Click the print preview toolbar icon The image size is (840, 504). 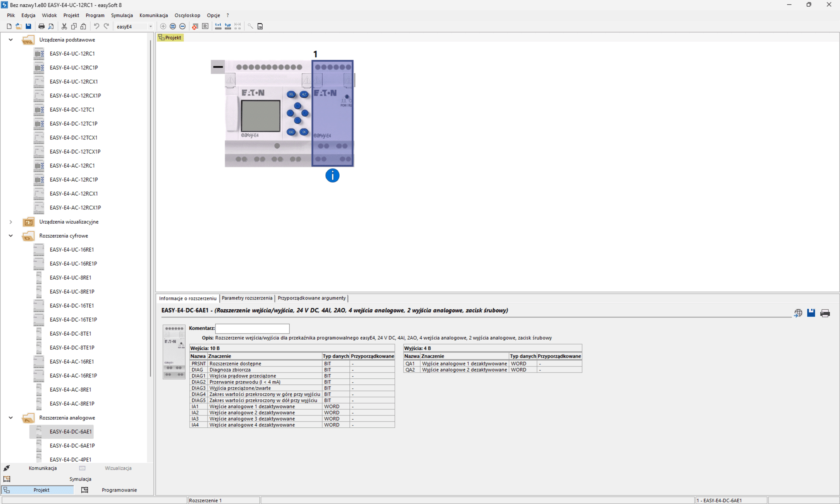pyautogui.click(x=51, y=27)
